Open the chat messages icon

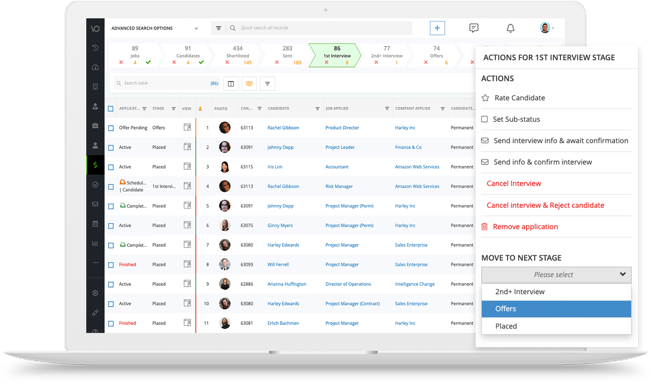473,28
